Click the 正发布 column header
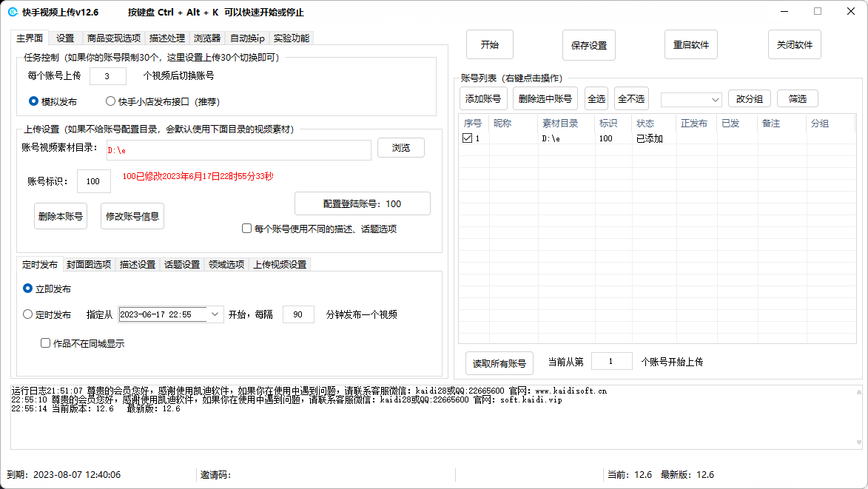The image size is (868, 489). (x=697, y=124)
